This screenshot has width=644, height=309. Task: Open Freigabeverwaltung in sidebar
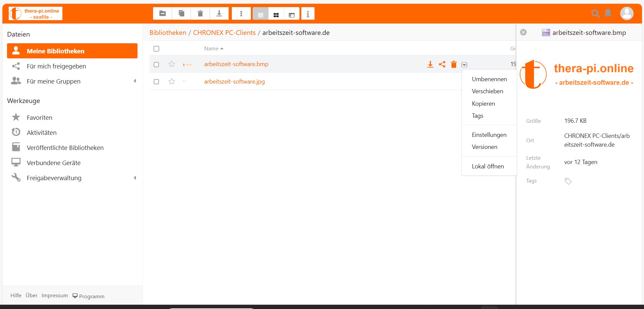click(x=72, y=178)
